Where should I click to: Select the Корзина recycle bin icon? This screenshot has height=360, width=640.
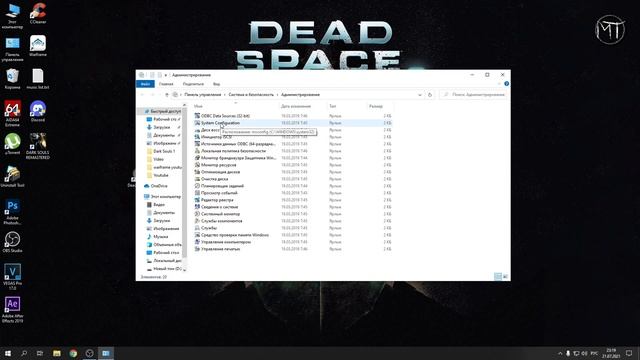tap(12, 78)
